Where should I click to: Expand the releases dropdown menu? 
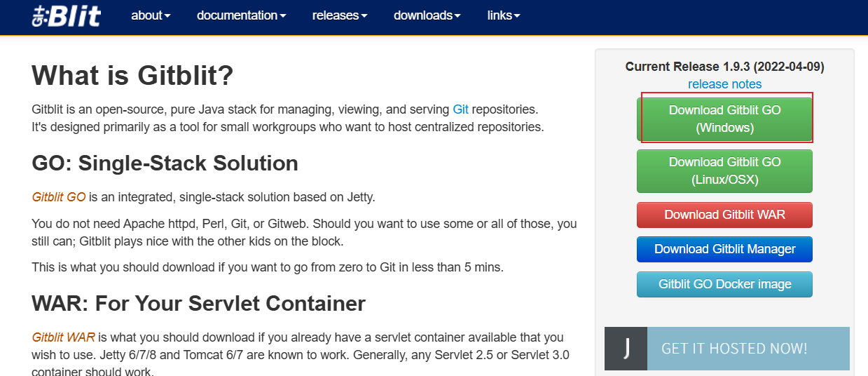(340, 15)
